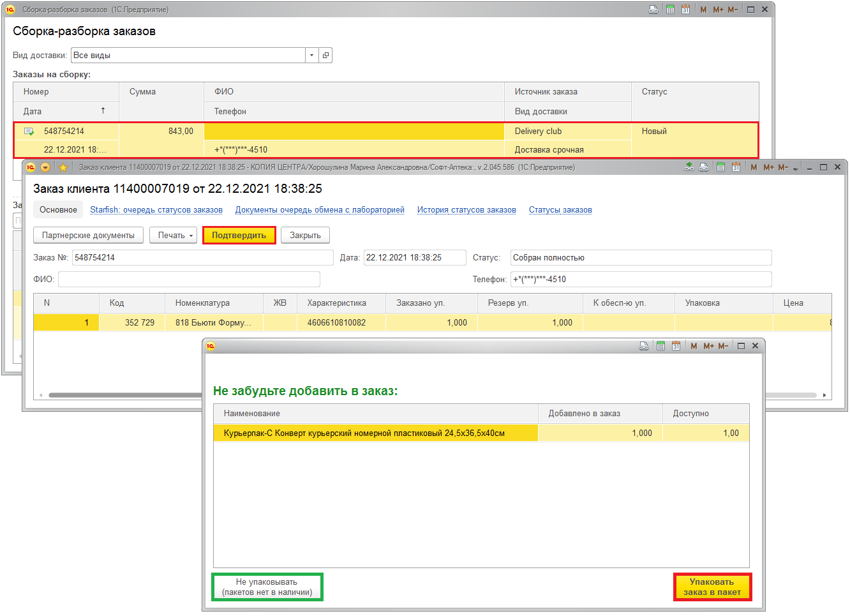Expand the Вид доставки dropdown list
Screen dimensions: 850x616
pos(311,56)
